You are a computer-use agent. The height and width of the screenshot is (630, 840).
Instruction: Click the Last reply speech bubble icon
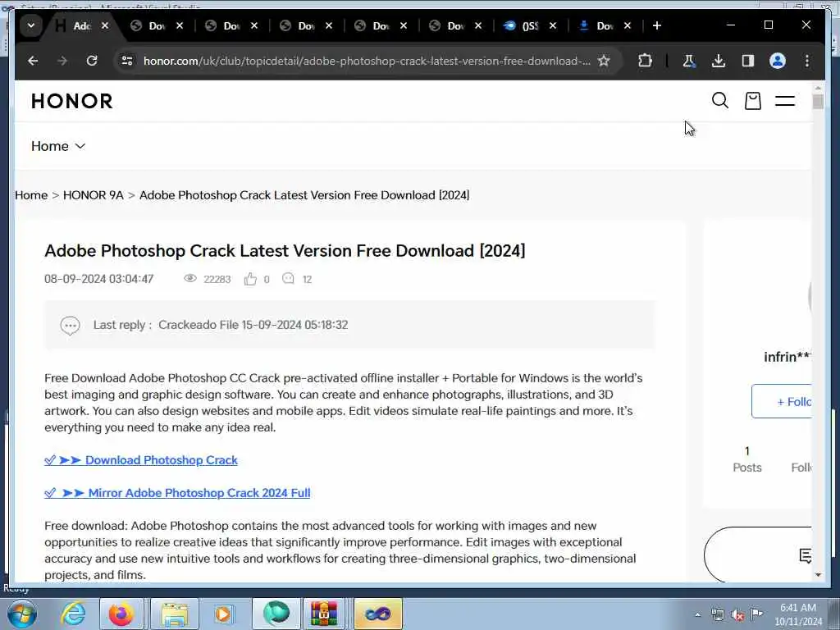pos(71,325)
